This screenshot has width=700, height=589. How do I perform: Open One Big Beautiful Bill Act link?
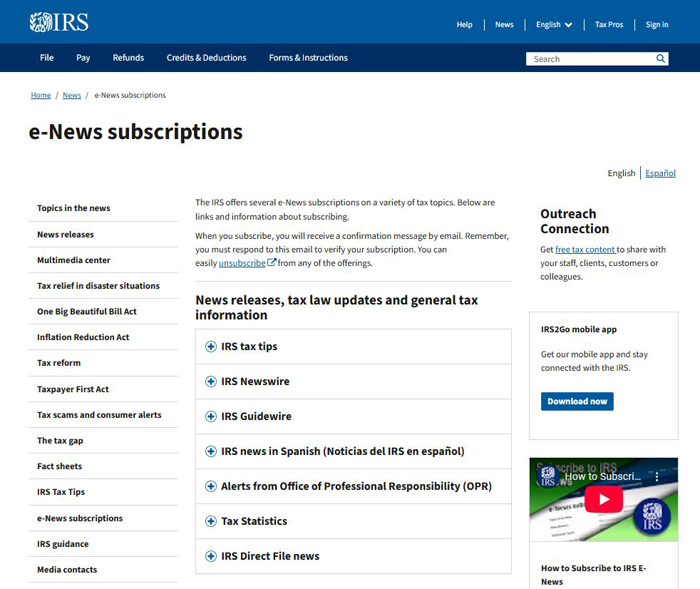(x=87, y=311)
